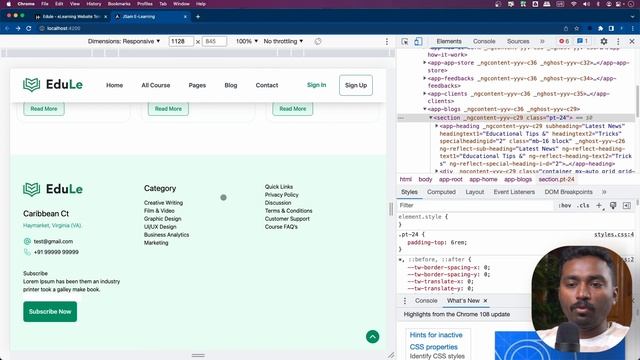Expand the app-heading node
Viewport: 640px width, 360px height.
(436, 126)
